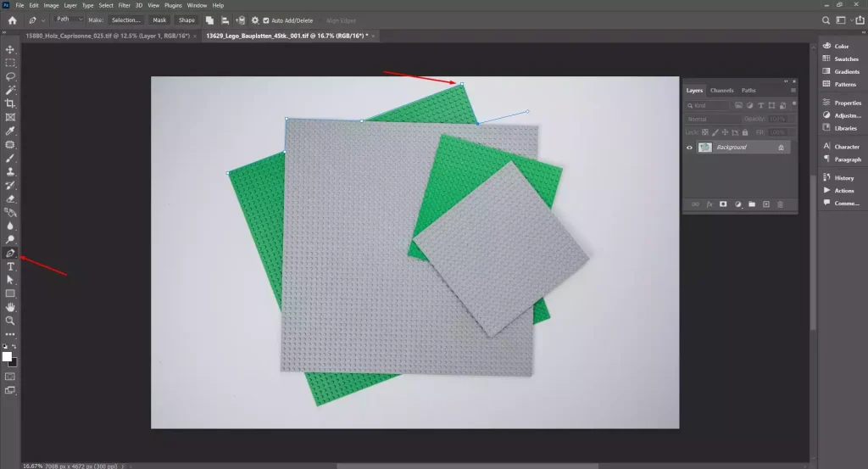This screenshot has height=469, width=868.
Task: Click the Mask button in options bar
Action: [159, 20]
